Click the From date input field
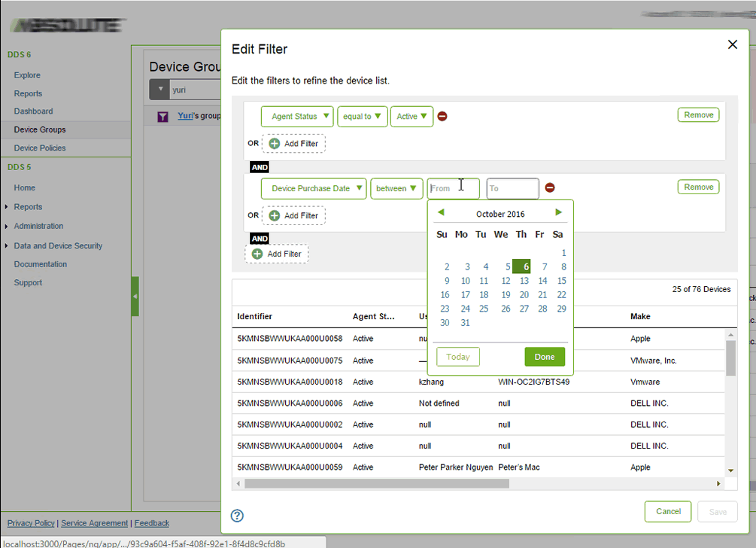Screen dimensions: 756x548 click(453, 188)
